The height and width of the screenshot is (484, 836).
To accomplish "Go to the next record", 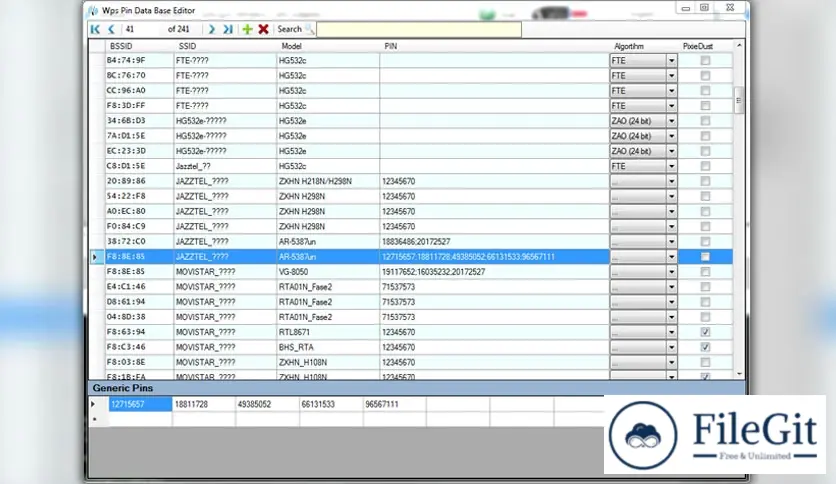I will (x=212, y=29).
